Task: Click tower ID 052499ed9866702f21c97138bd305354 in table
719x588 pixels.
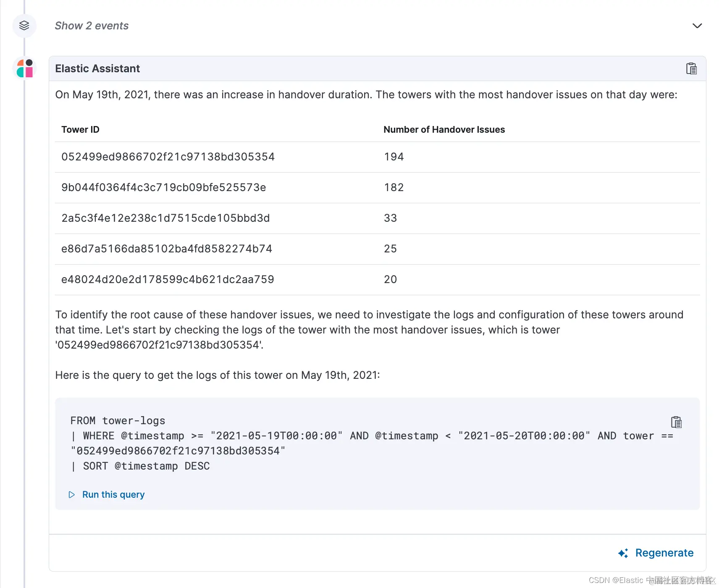Action: (x=168, y=157)
